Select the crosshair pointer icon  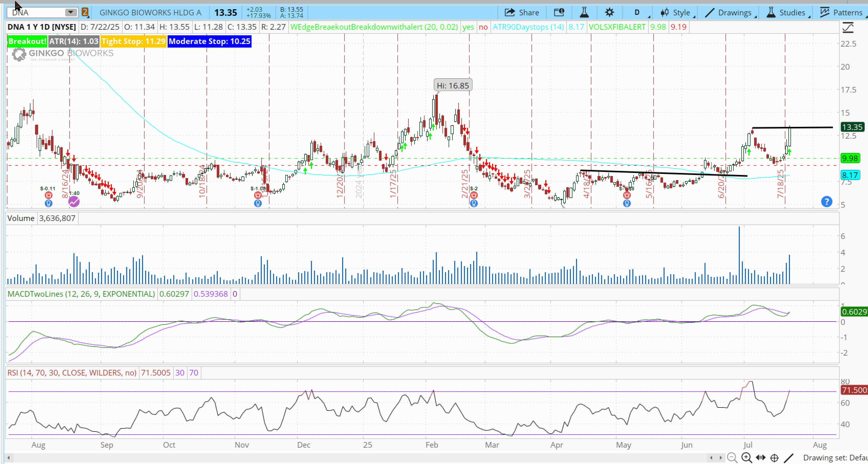click(x=774, y=458)
